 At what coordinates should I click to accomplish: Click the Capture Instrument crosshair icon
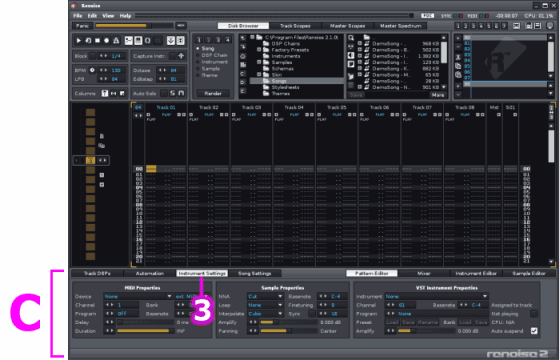point(181,56)
